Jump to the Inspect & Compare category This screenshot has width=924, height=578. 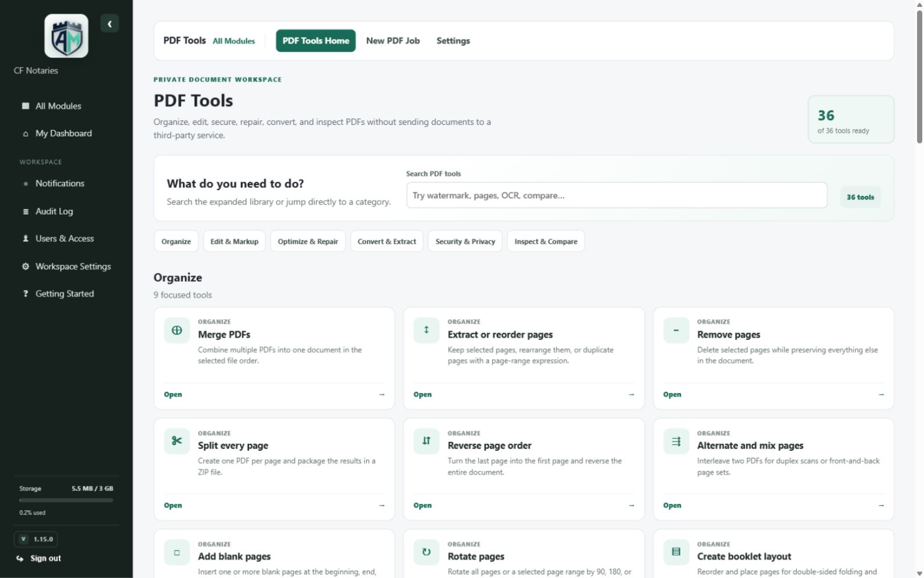(x=546, y=241)
